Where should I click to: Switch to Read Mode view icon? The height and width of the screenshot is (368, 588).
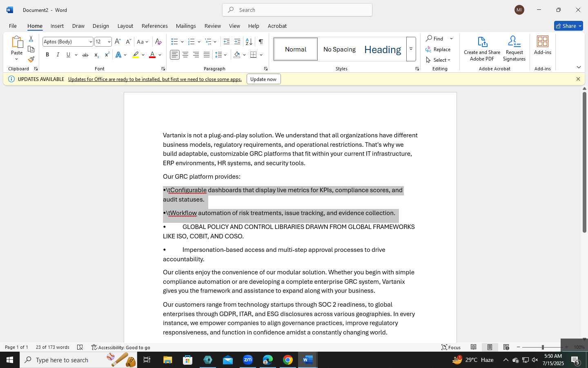tap(474, 347)
